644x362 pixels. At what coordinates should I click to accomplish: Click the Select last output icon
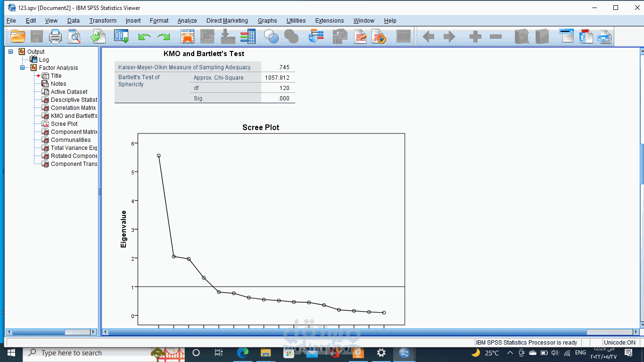(316, 36)
